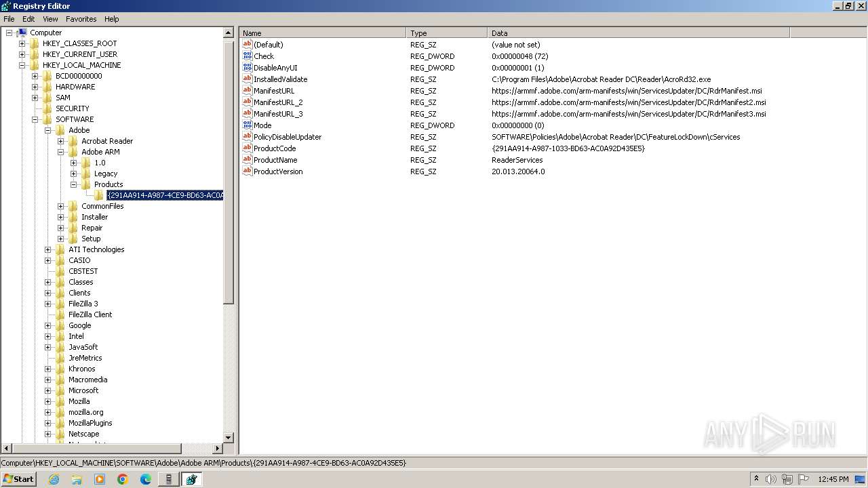Open the File menu
The width and height of the screenshot is (868, 488).
[x=9, y=19]
